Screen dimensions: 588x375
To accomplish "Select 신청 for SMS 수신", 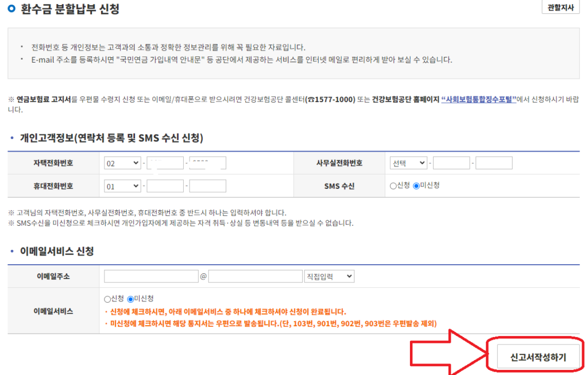I will click(x=393, y=185).
